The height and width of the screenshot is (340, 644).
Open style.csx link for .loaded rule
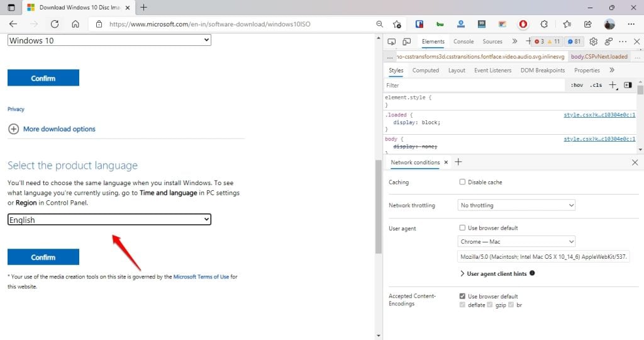[599, 115]
